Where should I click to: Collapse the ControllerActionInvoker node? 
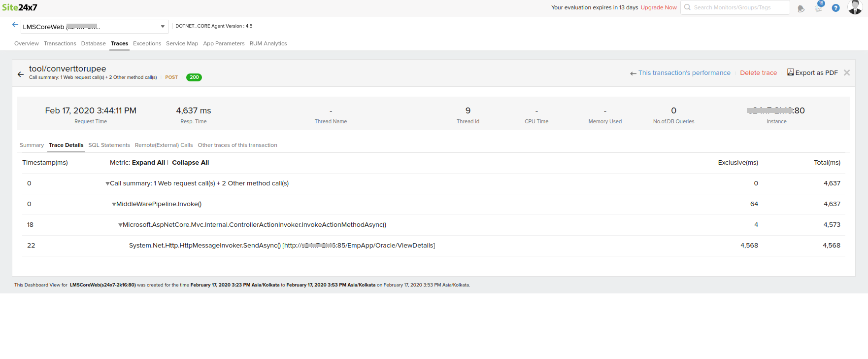point(120,225)
